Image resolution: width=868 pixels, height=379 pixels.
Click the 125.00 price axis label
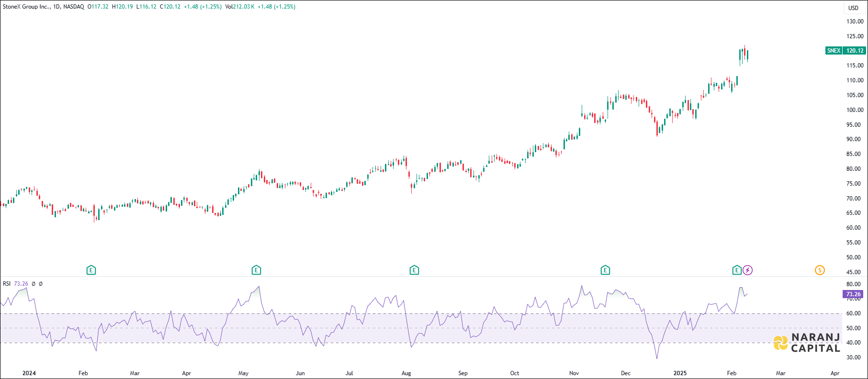click(855, 36)
